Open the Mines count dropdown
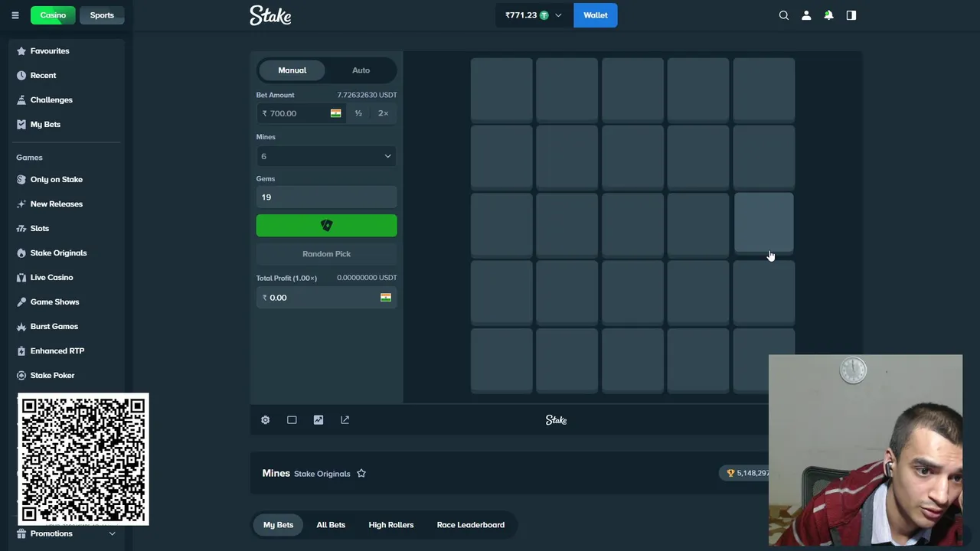 pos(326,156)
